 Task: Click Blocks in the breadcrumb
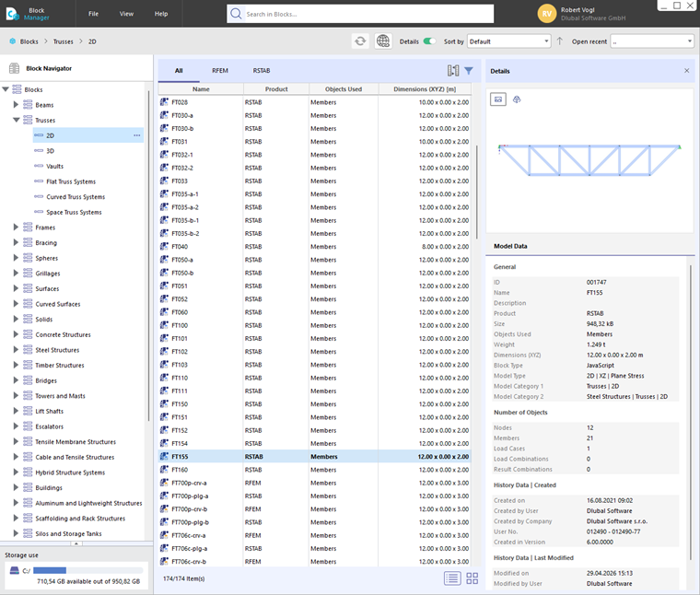click(29, 41)
